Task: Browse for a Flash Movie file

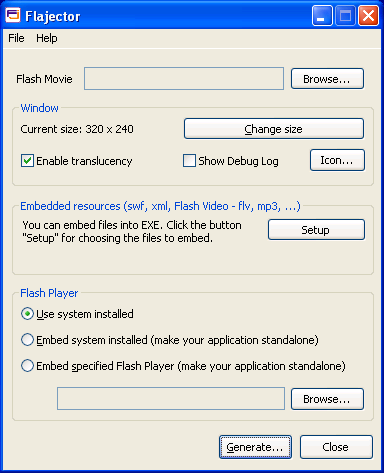Action: 327,79
